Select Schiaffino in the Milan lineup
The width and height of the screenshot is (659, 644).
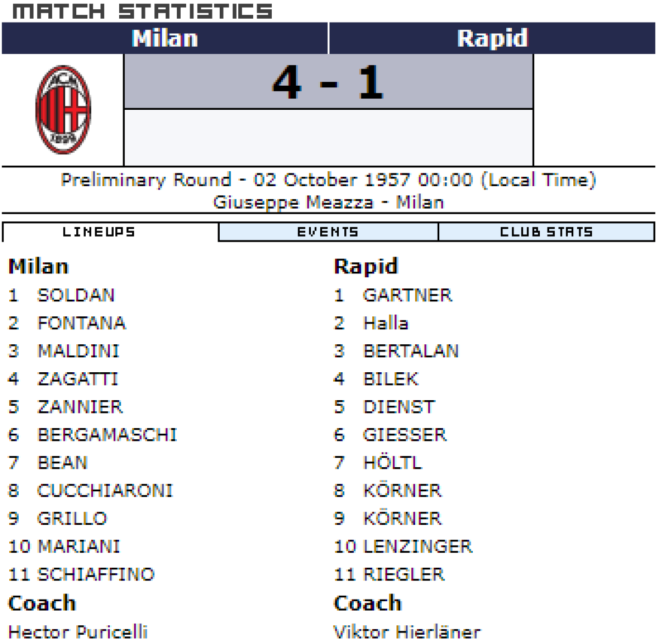click(96, 574)
